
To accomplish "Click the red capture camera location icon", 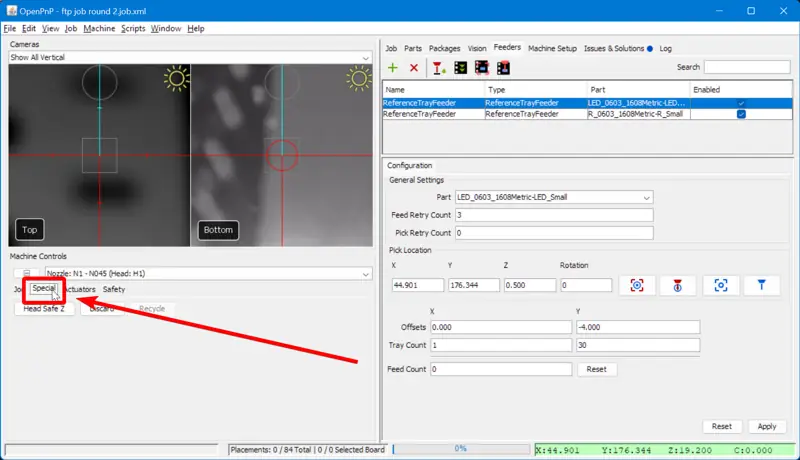I will pyautogui.click(x=636, y=285).
